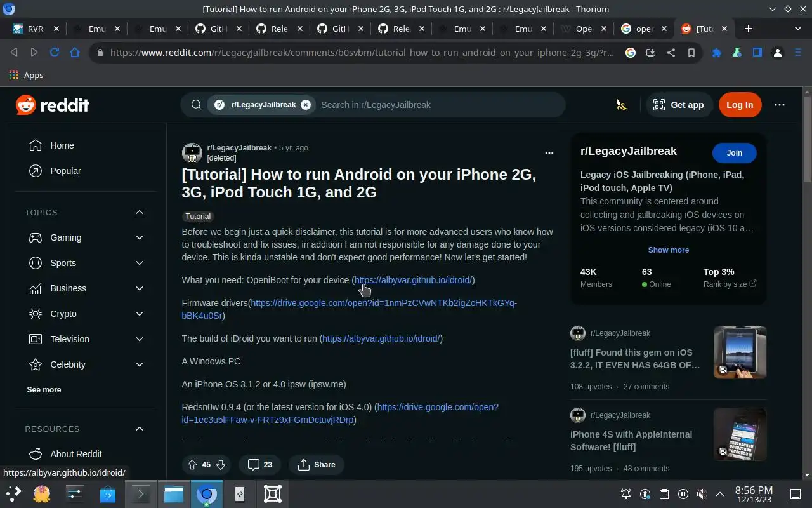Click the search magnifier icon

coord(196,105)
